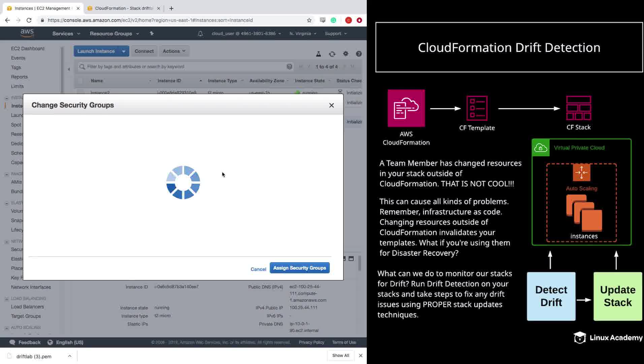Cancel the Change Security Groups dialog
Screen dimensions: 644x364
(x=258, y=269)
